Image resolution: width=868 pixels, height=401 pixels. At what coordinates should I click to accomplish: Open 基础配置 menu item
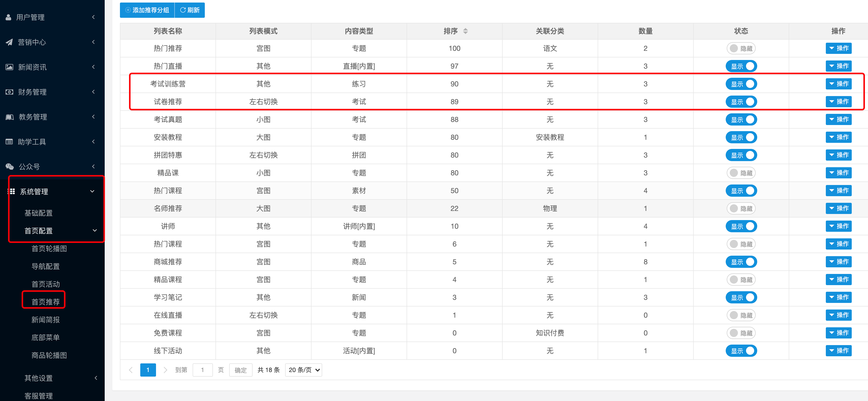click(38, 213)
